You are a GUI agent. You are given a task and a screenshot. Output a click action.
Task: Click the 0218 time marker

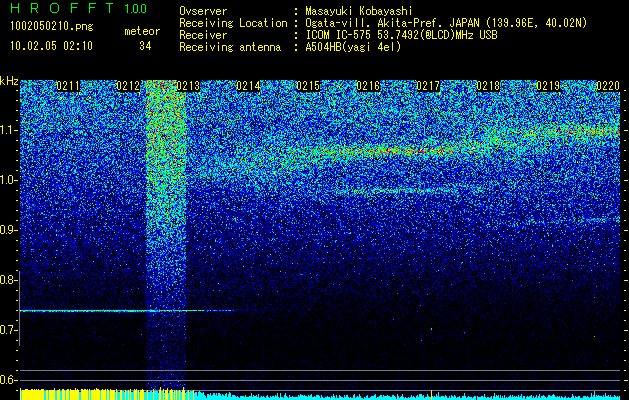pyautogui.click(x=488, y=86)
